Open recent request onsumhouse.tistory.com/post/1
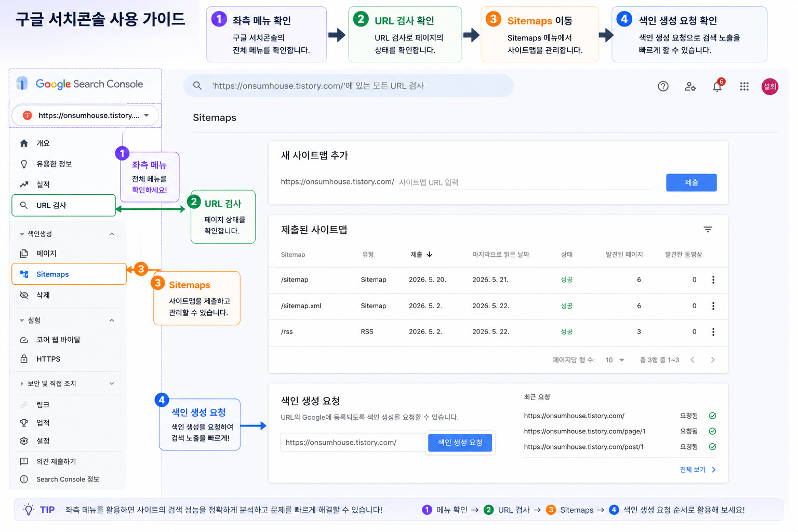Image resolution: width=798 pixels, height=532 pixels. click(583, 447)
